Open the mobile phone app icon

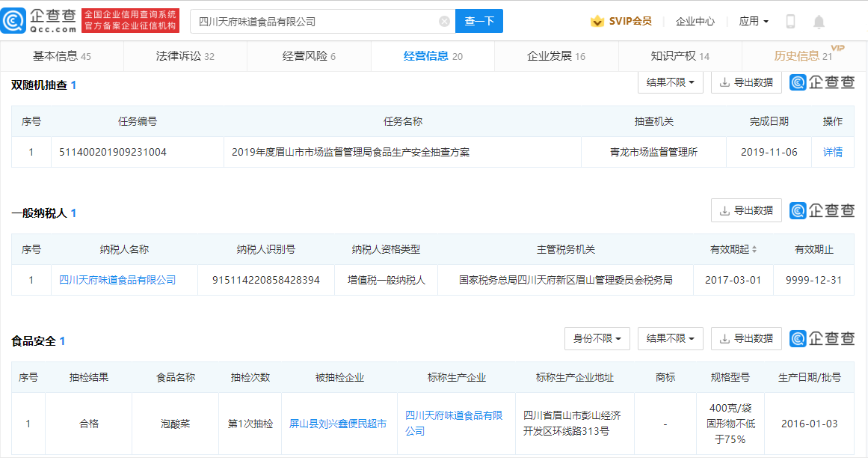click(790, 21)
